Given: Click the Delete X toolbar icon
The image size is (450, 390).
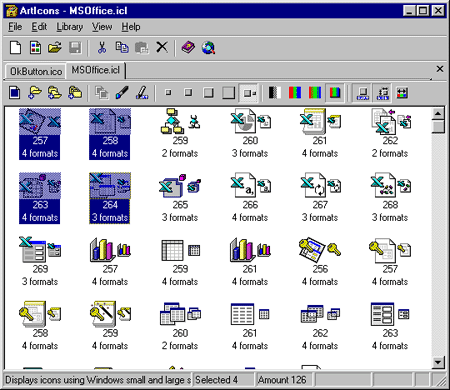Looking at the screenshot, I should point(162,48).
